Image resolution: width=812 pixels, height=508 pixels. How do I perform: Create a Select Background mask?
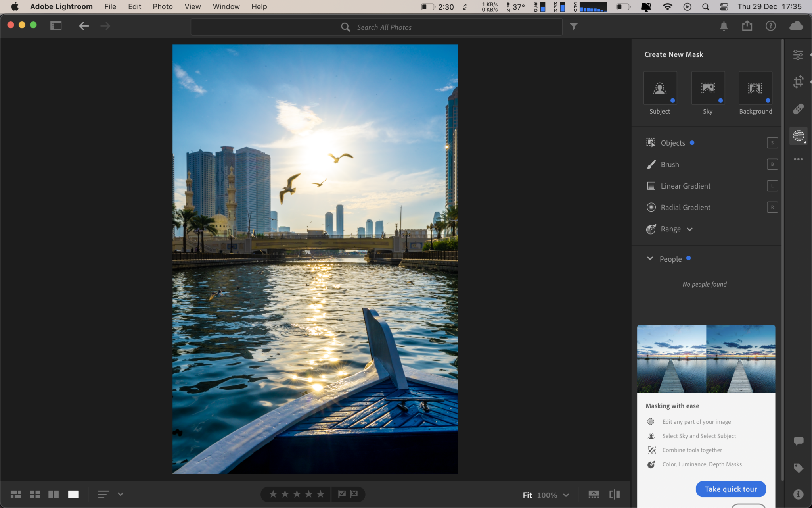pos(755,88)
